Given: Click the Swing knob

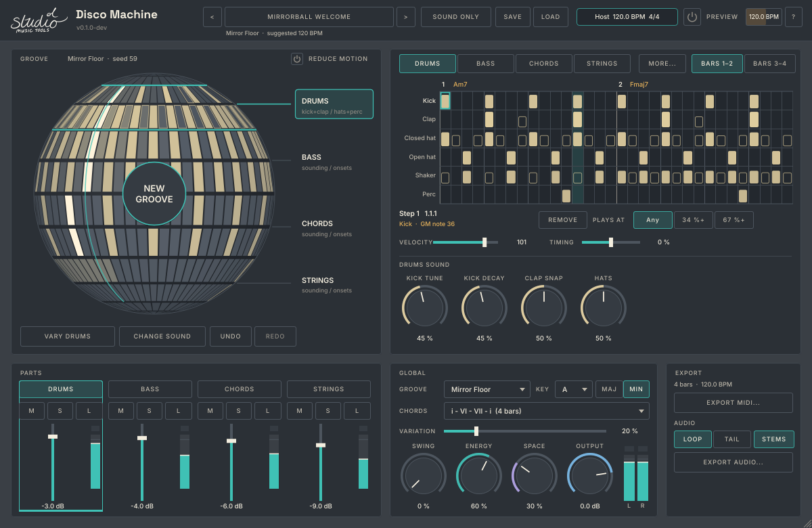Looking at the screenshot, I should coord(424,475).
